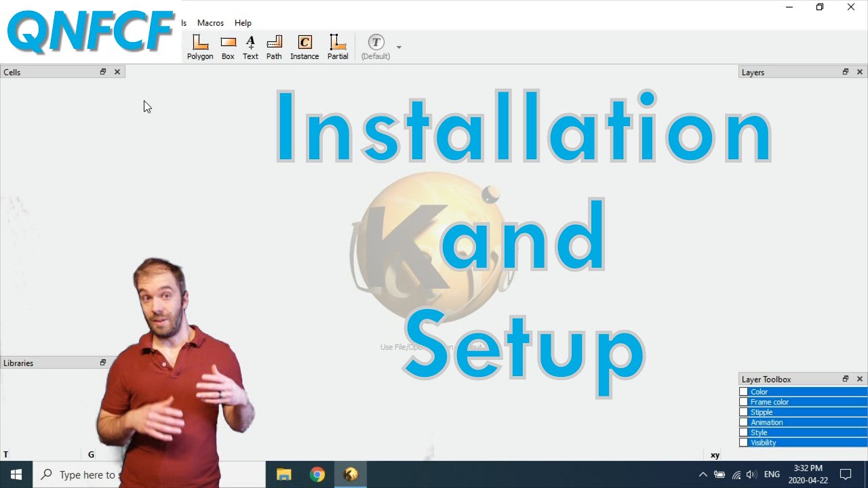Expand the Color row label
The image size is (868, 488).
point(759,392)
